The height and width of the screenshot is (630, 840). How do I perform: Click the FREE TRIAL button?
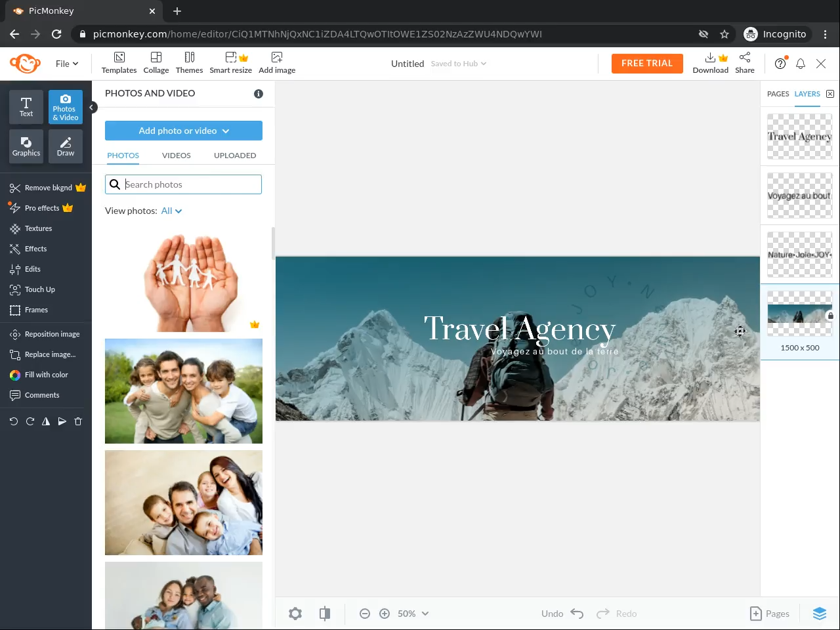point(647,64)
